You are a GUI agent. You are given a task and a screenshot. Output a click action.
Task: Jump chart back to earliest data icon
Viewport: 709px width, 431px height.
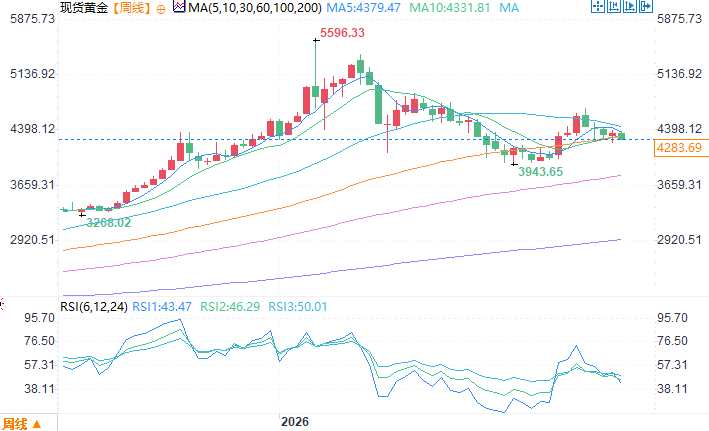pos(614,6)
